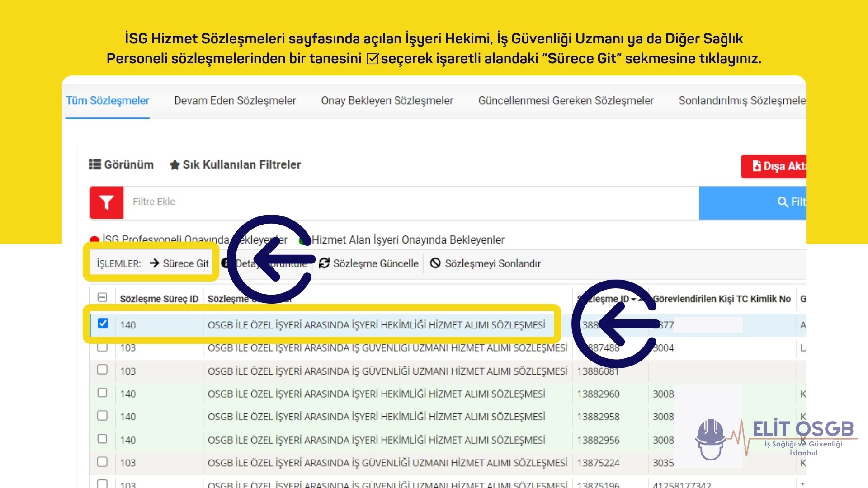Click the Sözleşme Güncelle refresh icon

point(324,263)
